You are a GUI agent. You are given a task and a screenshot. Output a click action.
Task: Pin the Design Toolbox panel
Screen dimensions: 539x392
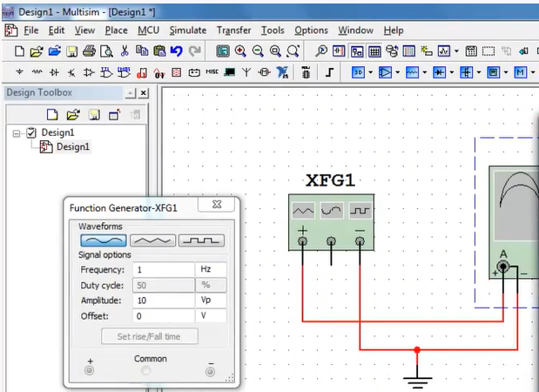tap(131, 93)
